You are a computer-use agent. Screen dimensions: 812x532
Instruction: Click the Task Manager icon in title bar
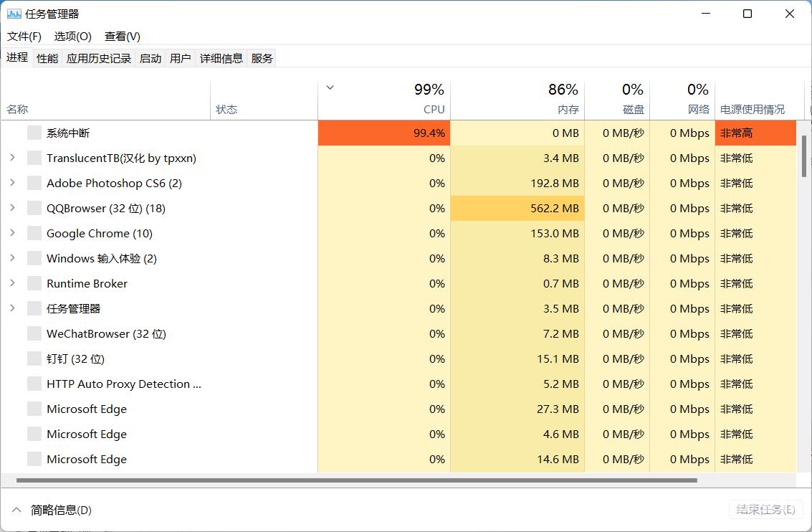click(13, 13)
